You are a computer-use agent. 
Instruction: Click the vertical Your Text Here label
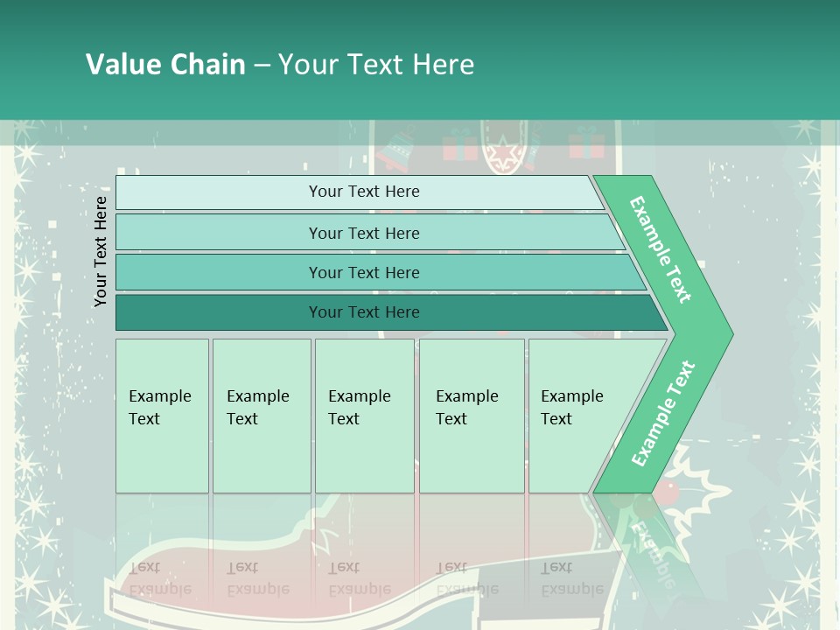pyautogui.click(x=101, y=252)
